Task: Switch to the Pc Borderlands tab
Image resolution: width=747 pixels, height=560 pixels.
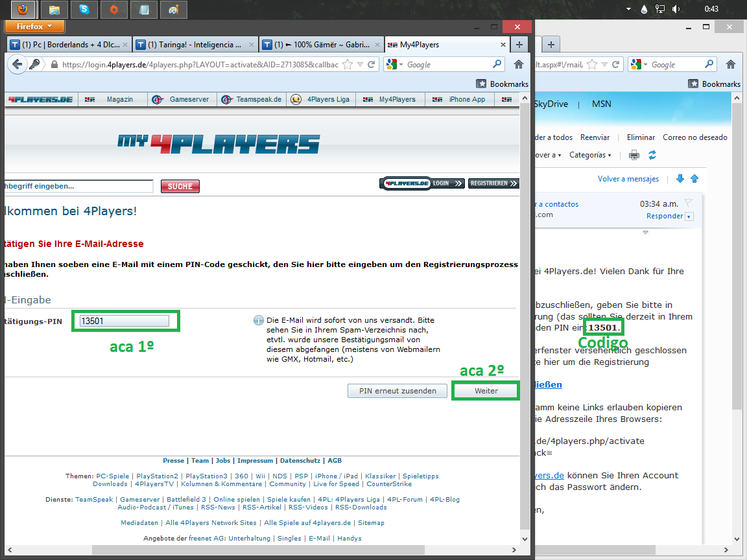Action: [69, 45]
